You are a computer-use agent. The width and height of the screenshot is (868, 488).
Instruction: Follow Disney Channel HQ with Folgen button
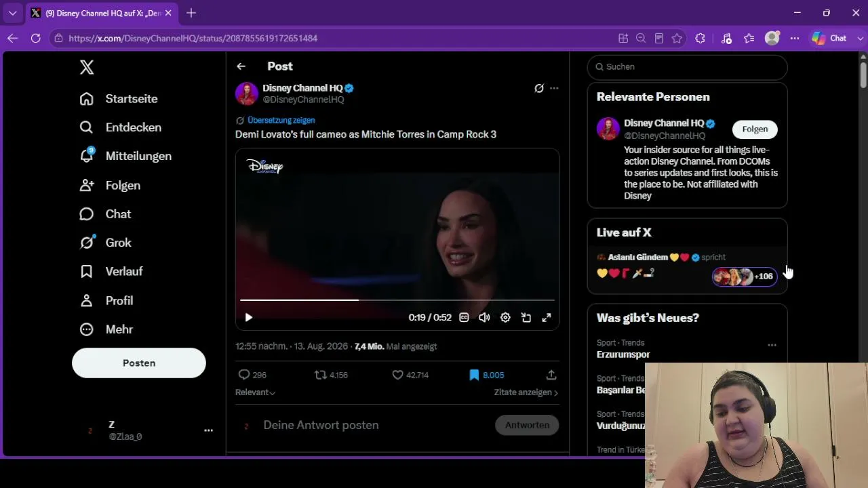tap(755, 129)
